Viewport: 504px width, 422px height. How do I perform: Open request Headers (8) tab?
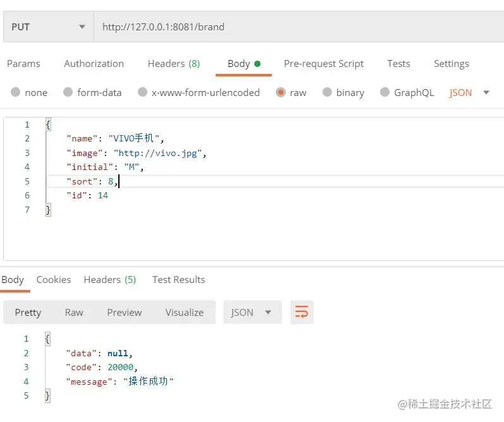tap(174, 64)
